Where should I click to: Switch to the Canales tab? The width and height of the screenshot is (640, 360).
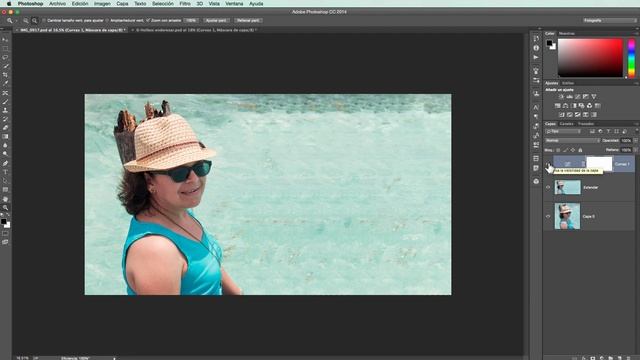(567, 124)
